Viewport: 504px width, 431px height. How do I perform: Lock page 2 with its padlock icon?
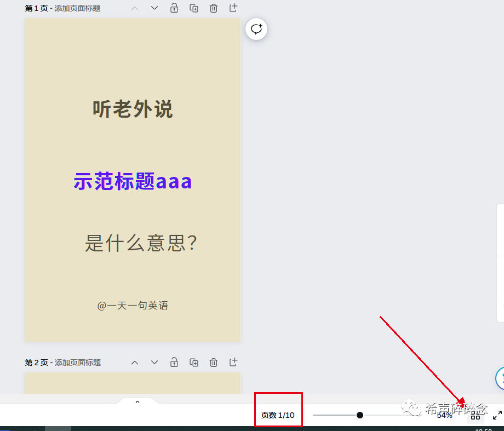click(x=174, y=362)
